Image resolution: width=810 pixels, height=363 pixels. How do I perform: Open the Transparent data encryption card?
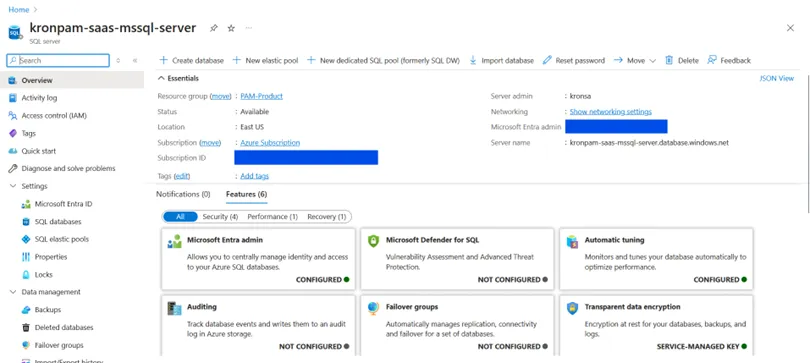[656, 325]
